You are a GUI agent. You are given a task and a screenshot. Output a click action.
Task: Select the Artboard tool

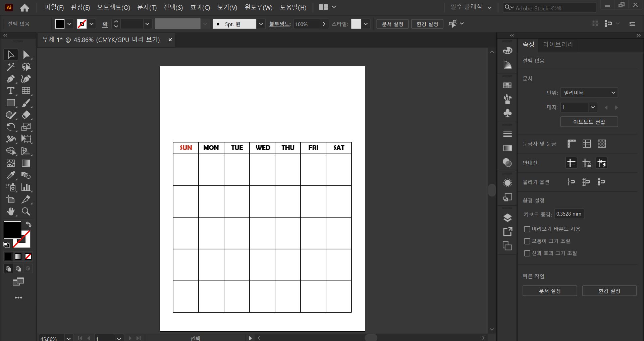(11, 200)
